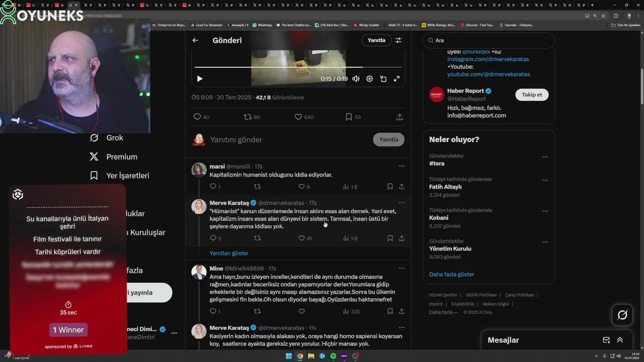
Task: Open reply filter settings icon next to Yanıtla
Action: (398, 40)
